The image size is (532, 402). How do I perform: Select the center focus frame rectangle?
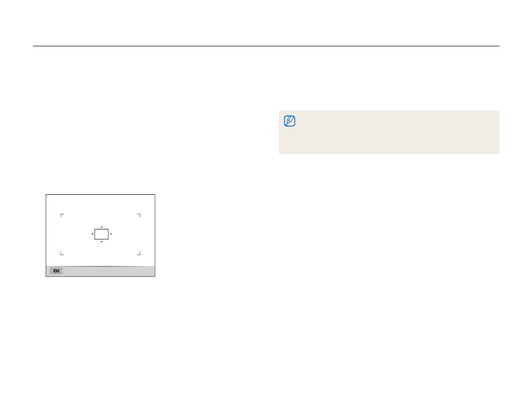tap(101, 234)
